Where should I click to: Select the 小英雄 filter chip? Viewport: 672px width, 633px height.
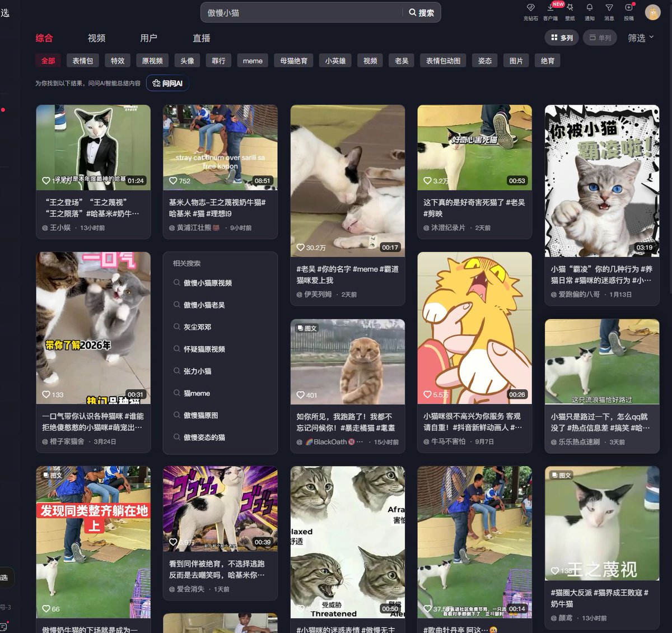tap(335, 60)
